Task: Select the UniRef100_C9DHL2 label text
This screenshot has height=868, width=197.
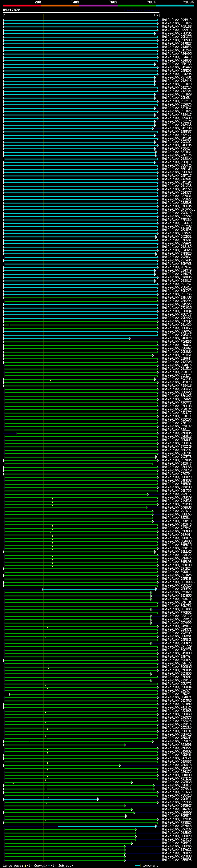Action: [x=176, y=436]
